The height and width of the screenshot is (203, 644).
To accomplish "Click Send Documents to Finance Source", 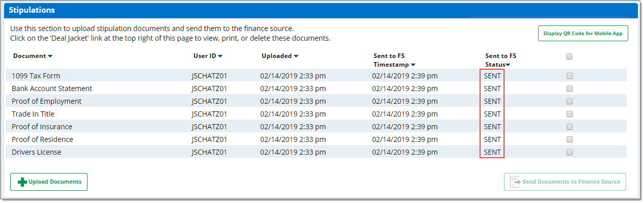I will click(x=565, y=182).
